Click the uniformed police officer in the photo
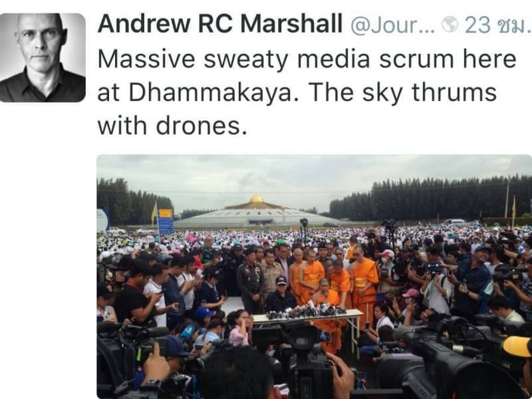 click(x=251, y=280)
